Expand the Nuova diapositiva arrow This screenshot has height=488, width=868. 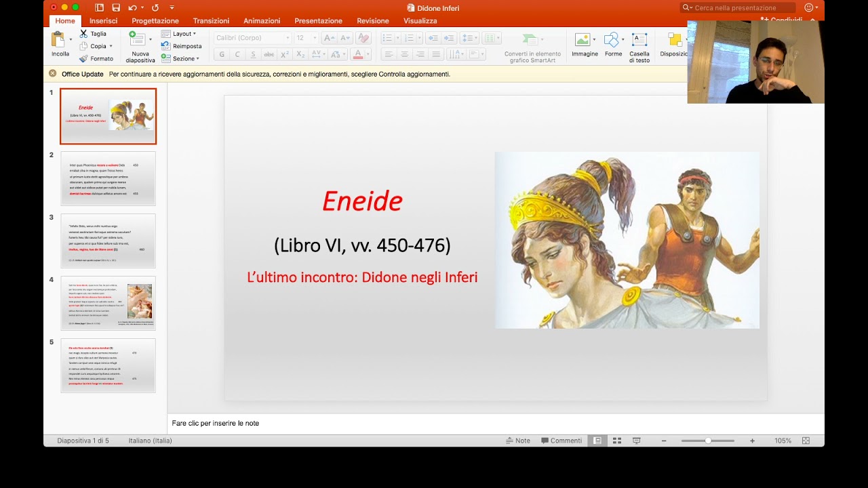[150, 39]
